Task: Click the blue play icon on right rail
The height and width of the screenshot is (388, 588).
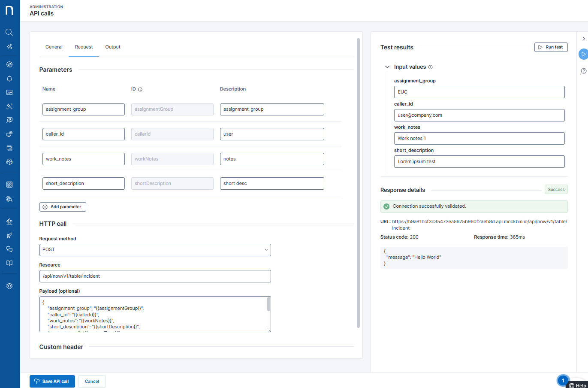Action: [x=583, y=55]
